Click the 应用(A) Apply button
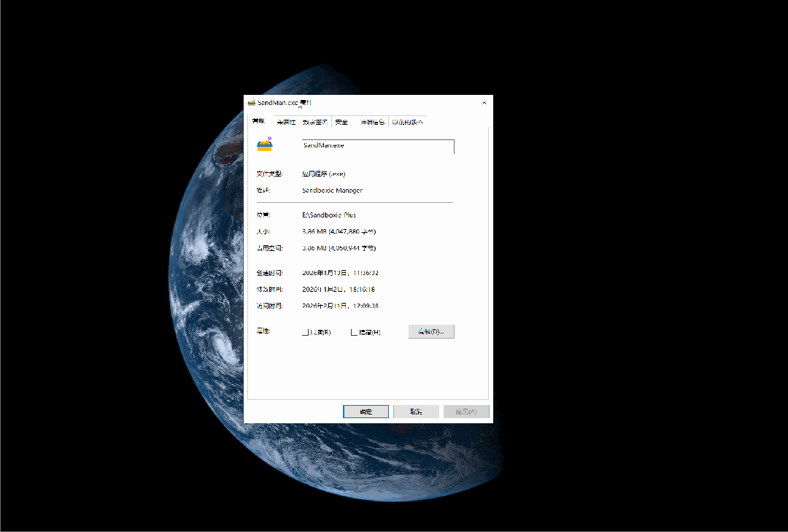788x532 pixels. [466, 412]
